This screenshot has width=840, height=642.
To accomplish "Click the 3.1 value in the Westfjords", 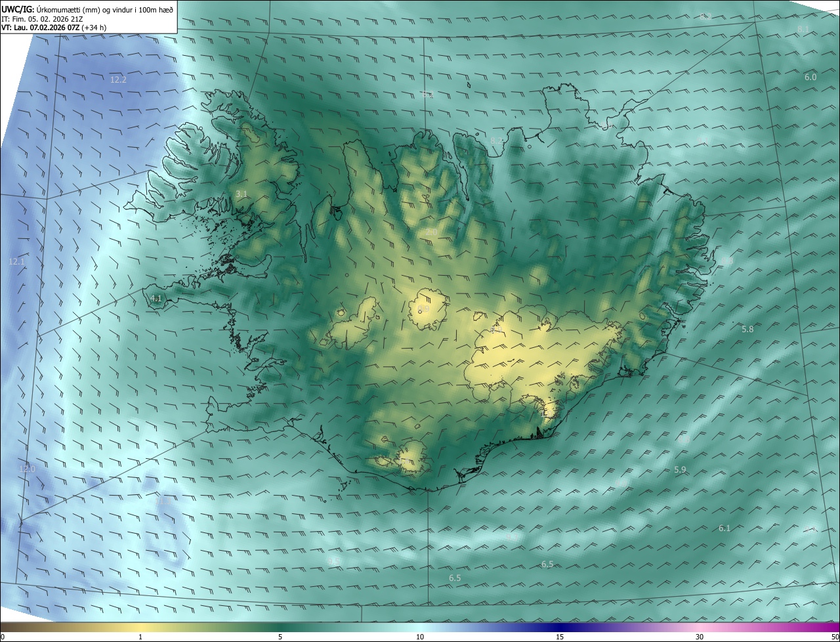I will tap(241, 194).
